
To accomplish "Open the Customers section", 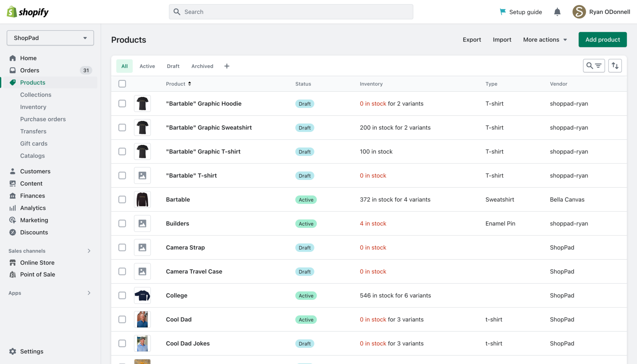I will click(35, 171).
